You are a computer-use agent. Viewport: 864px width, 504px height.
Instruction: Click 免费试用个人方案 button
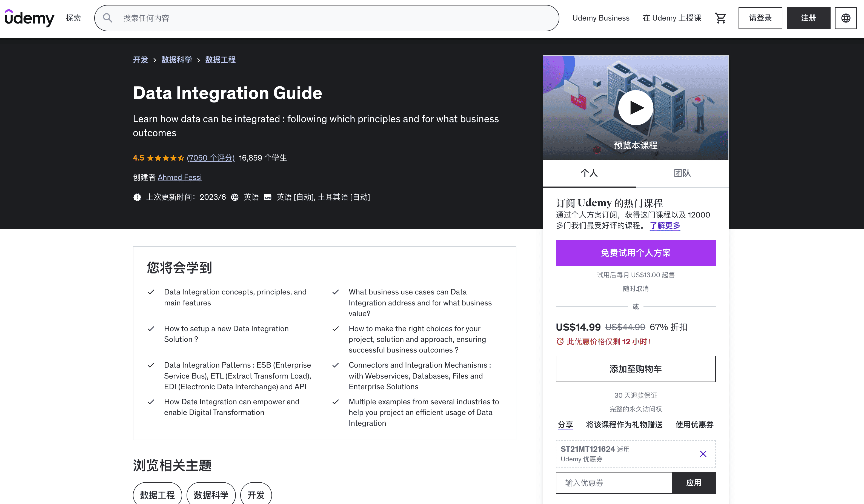[x=635, y=253]
